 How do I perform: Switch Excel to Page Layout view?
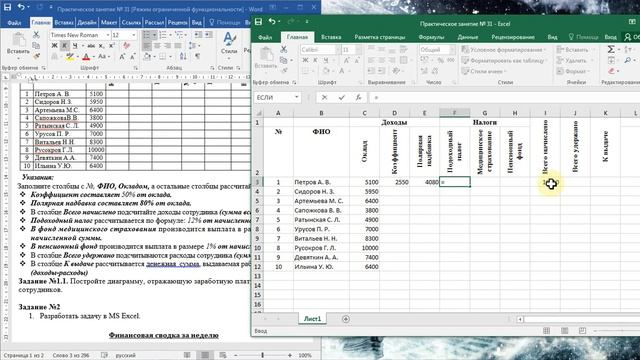tap(564, 331)
